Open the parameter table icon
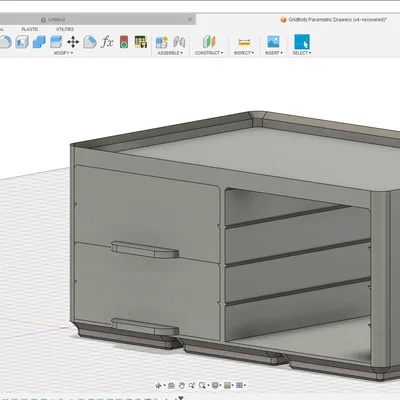400x400 pixels. click(x=141, y=42)
